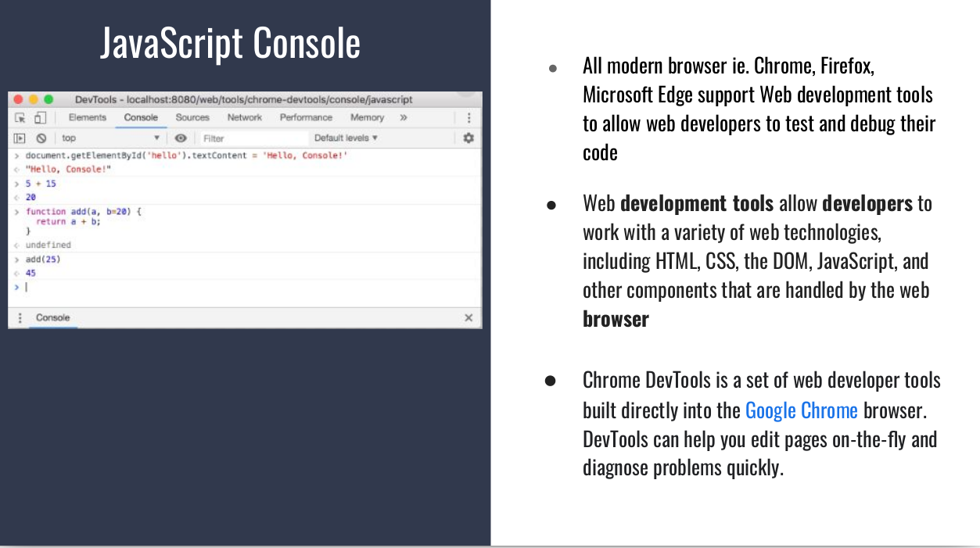Click the yellow macOS minimize button
The width and height of the screenshot is (980, 548).
(x=34, y=99)
